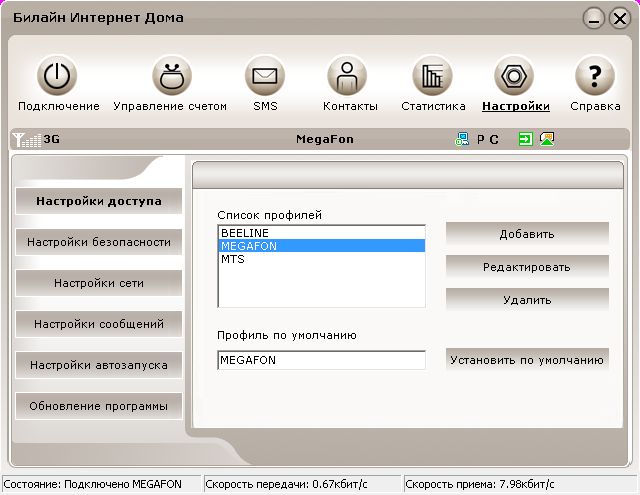Click the network computers status icon
The image size is (640, 495).
point(462,139)
